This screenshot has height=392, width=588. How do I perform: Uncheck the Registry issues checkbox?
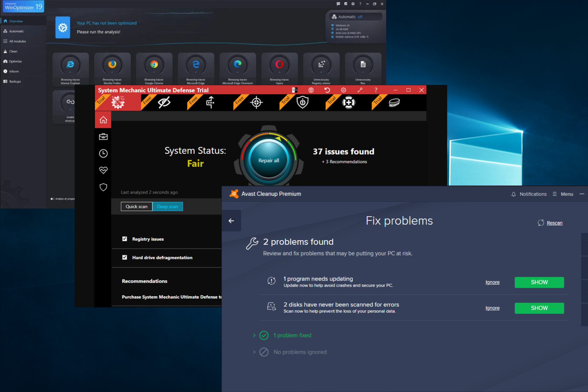(x=125, y=239)
